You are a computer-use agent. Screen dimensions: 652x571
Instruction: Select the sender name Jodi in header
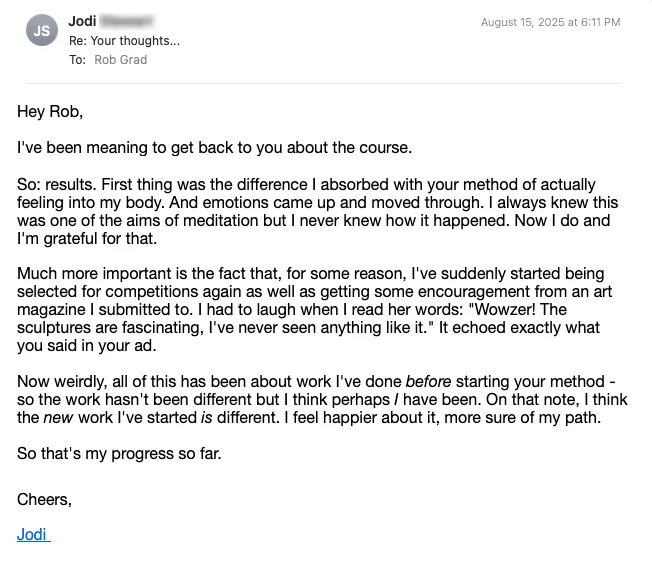82,21
